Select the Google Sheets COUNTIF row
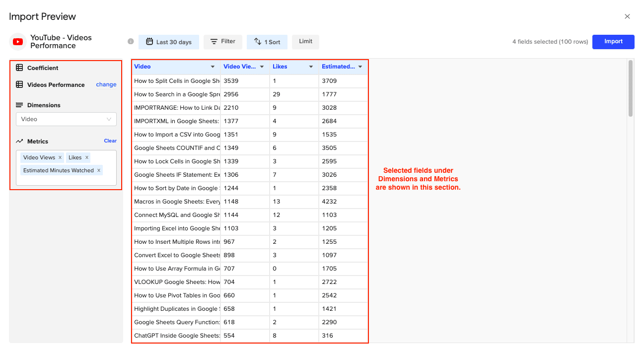 click(250, 148)
